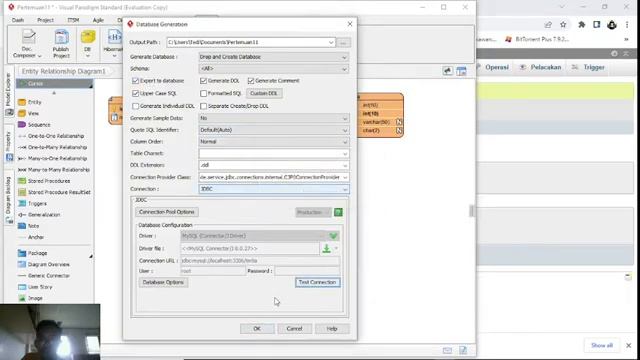Enable Generate Individual DDL checkbox
This screenshot has height=360, width=640.
[x=136, y=106]
